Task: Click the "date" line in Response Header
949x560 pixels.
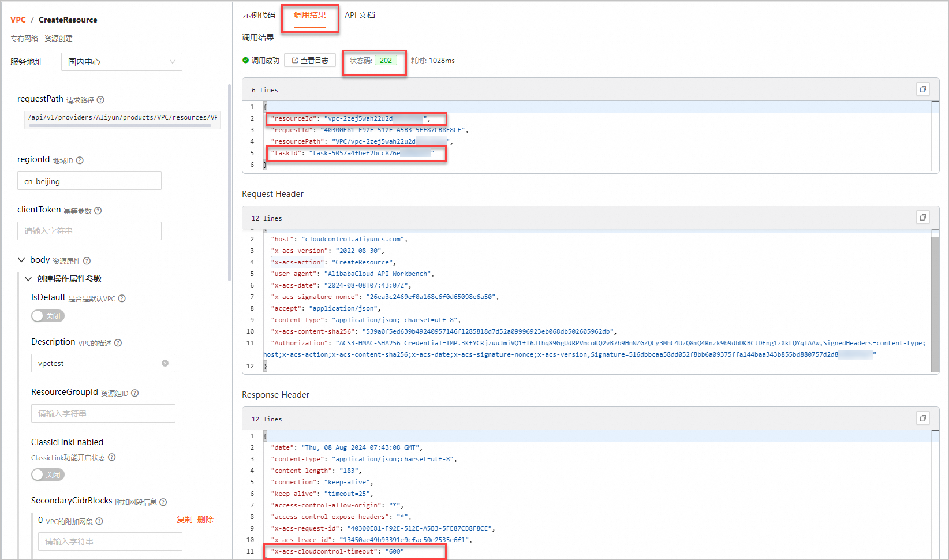Action: pos(347,447)
